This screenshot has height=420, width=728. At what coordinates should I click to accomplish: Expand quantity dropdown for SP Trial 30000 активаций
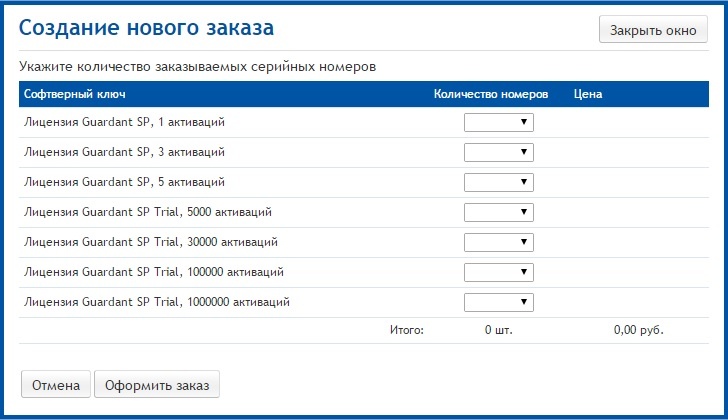tap(498, 242)
